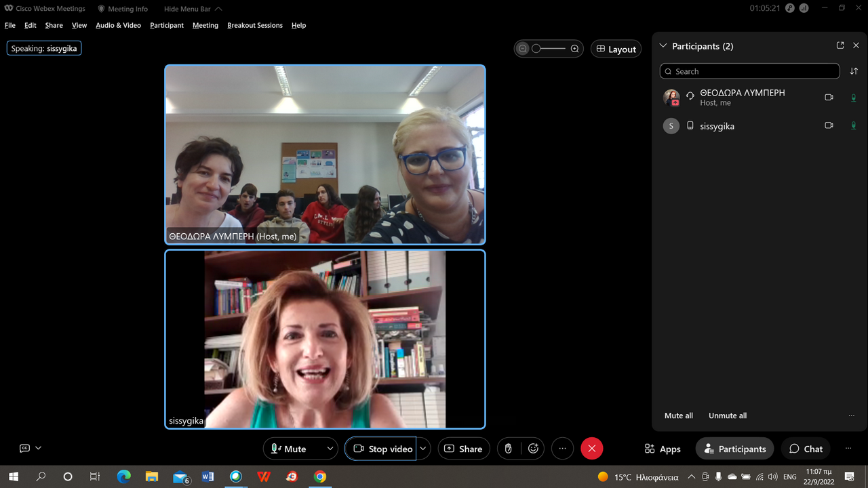Viewport: 868px width, 488px height.
Task: Click the video zoom slider
Action: pos(549,49)
